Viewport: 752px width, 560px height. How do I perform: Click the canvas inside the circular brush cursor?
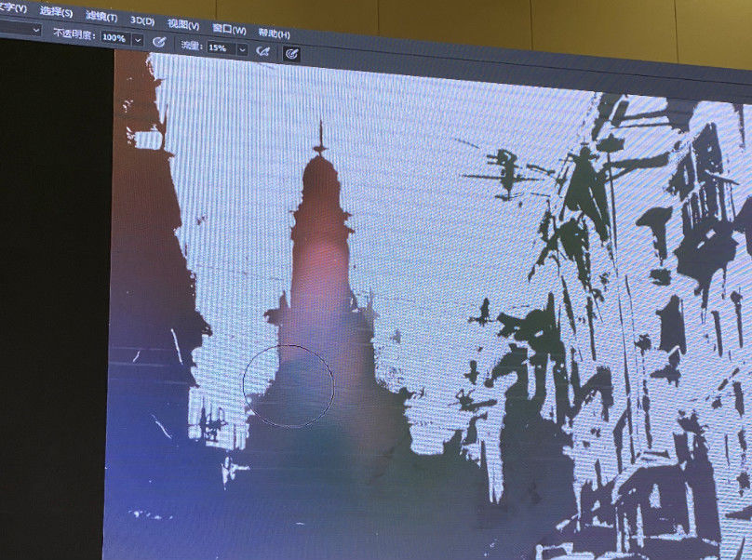[289, 385]
